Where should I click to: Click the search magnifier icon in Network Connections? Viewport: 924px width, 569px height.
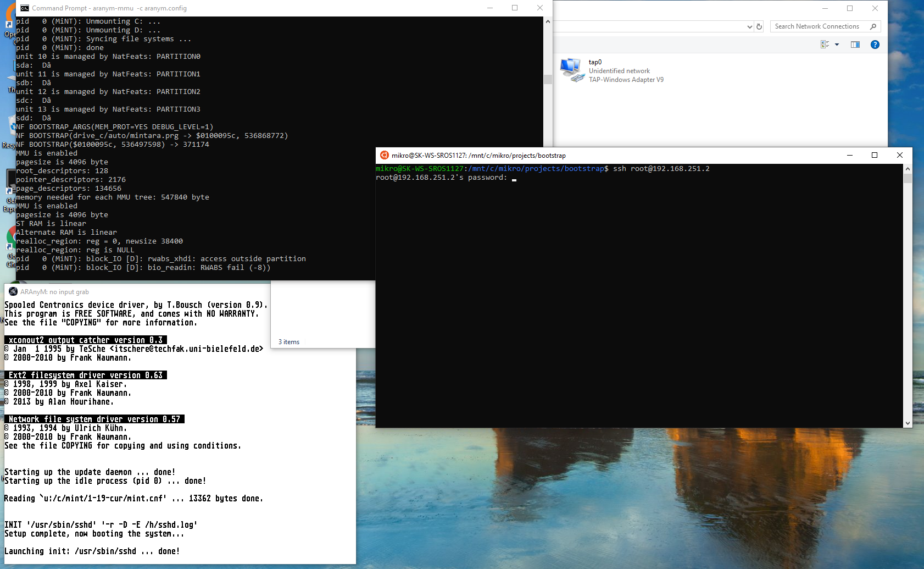873,26
